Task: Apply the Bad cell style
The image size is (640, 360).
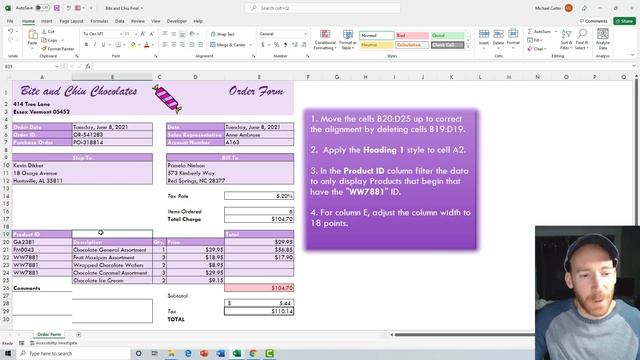Action: click(x=412, y=36)
